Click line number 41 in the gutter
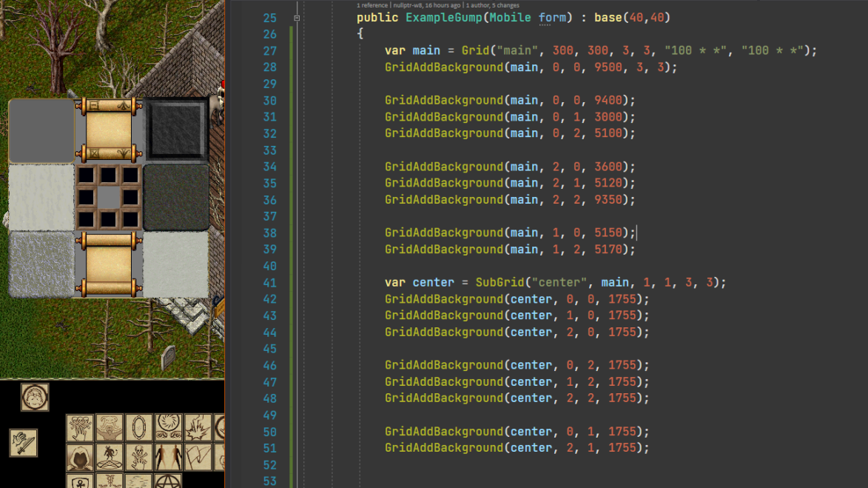The height and width of the screenshot is (488, 868). coord(269,282)
